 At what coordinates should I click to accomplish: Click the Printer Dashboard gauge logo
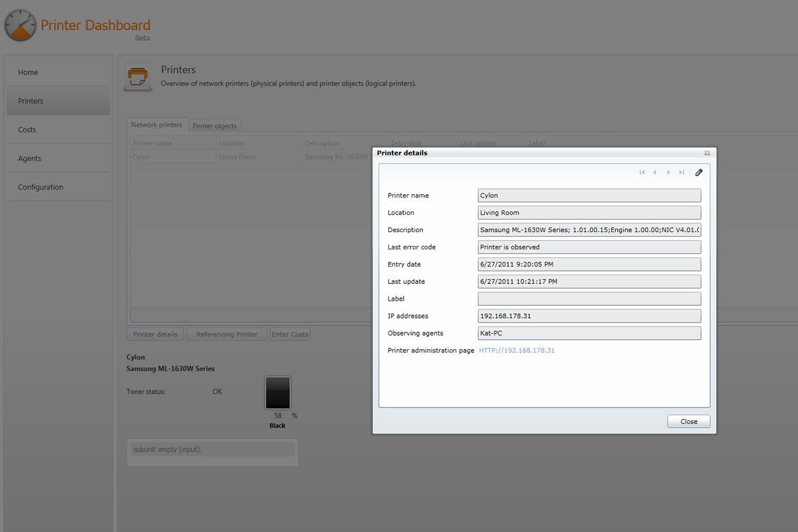coord(20,25)
